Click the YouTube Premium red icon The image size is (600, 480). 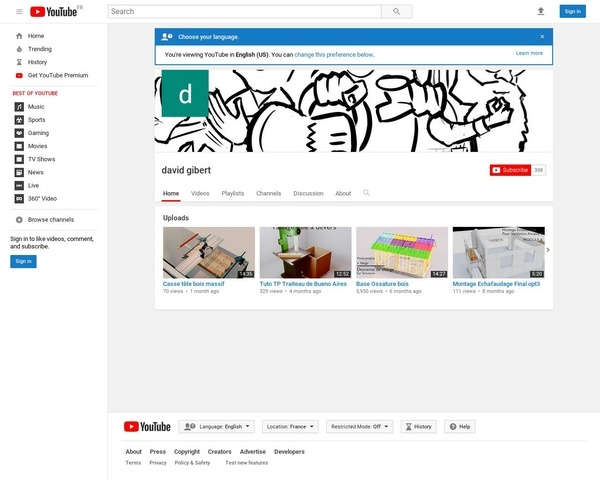[x=19, y=75]
